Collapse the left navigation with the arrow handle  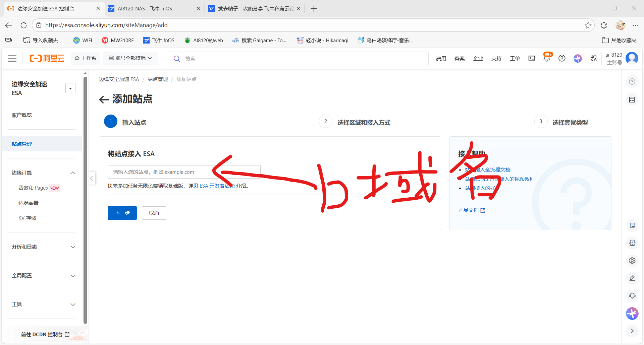click(92, 178)
